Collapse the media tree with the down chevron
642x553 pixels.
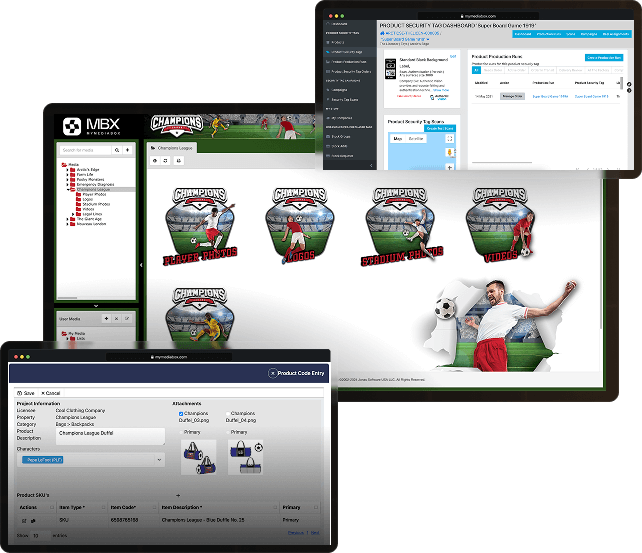tap(96, 306)
